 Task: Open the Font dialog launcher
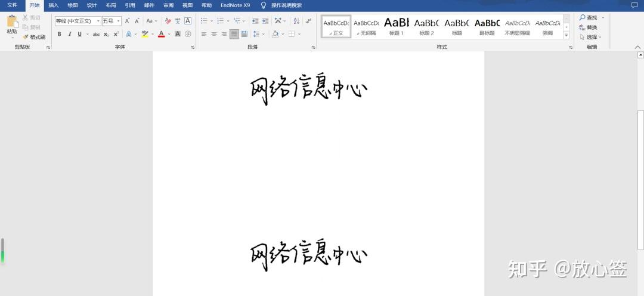pos(193,48)
